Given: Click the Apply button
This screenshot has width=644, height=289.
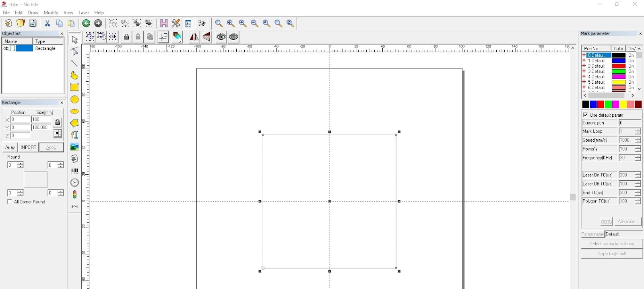Looking at the screenshot, I should coord(51,147).
